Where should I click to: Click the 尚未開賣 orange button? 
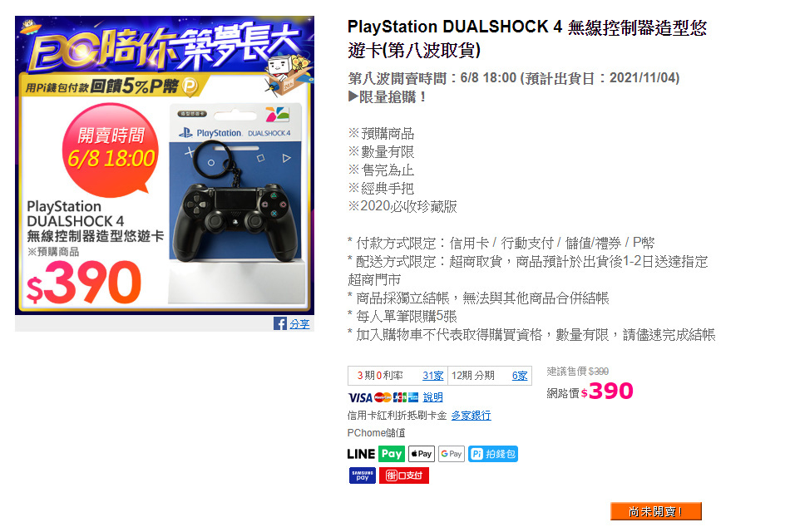[x=655, y=511]
